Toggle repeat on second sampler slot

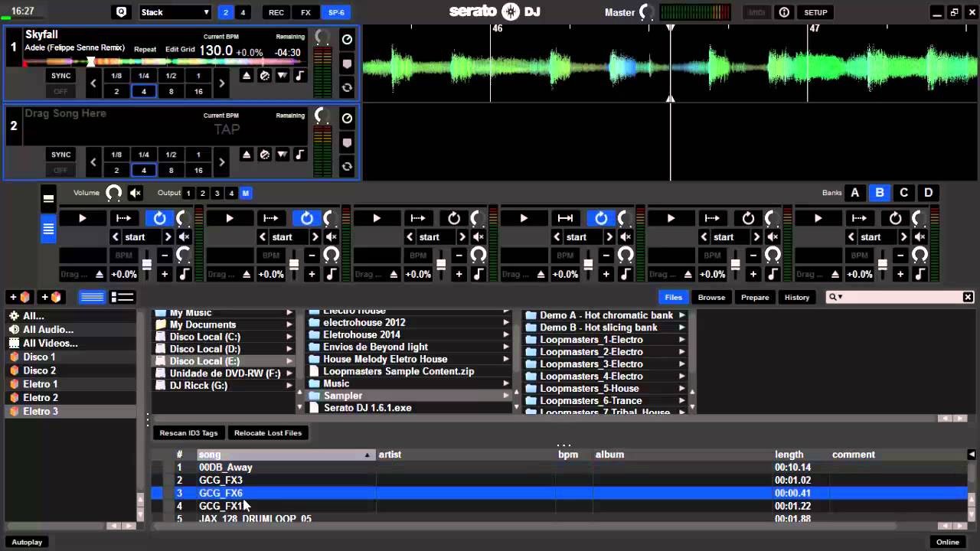(x=306, y=218)
